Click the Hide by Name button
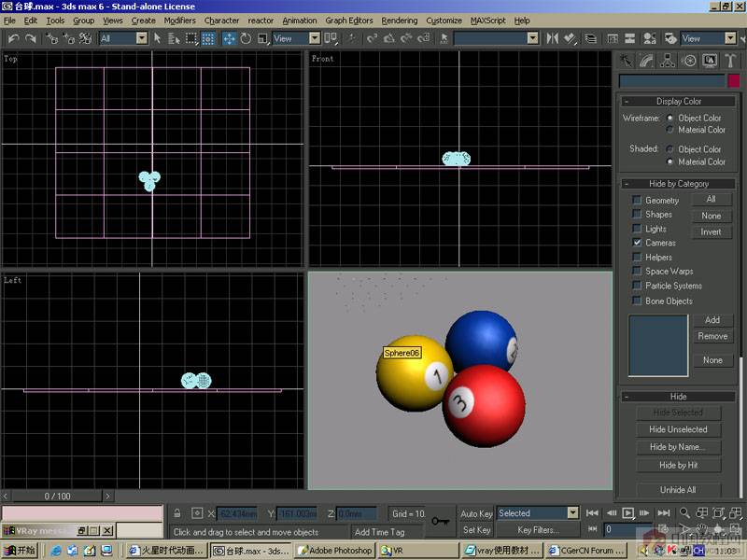 coord(678,447)
